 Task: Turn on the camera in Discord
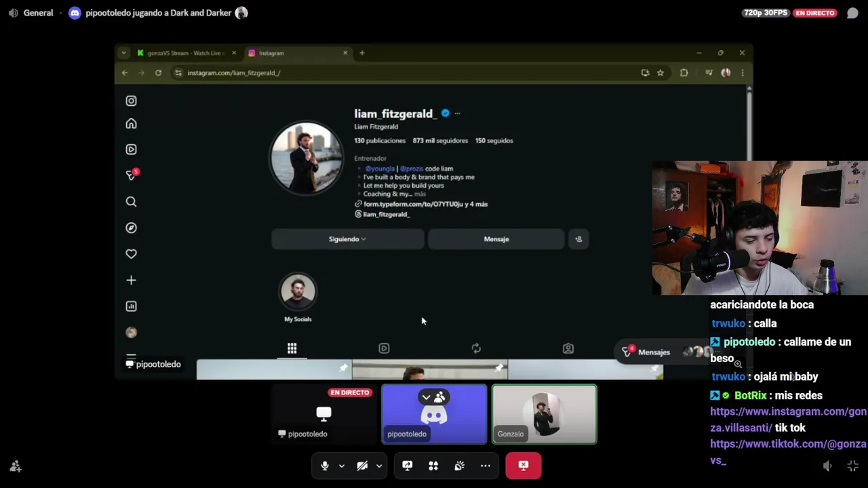[362, 466]
